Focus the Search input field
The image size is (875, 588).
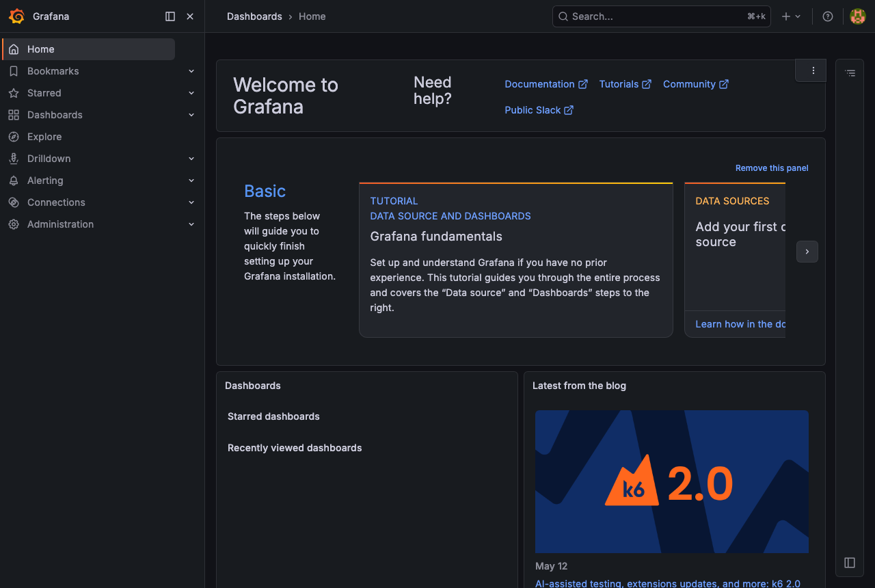(x=662, y=16)
